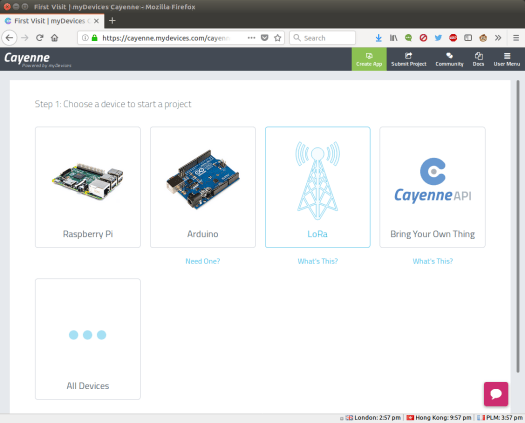The image size is (525, 423).
Task: Go to the Firefox home page icon
Action: click(55, 38)
